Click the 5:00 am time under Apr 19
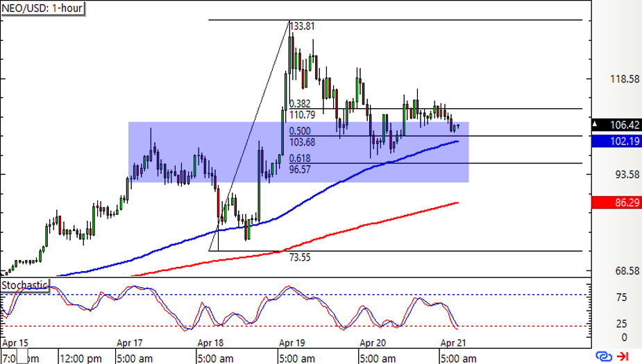The width and height of the screenshot is (642, 364). point(297,358)
